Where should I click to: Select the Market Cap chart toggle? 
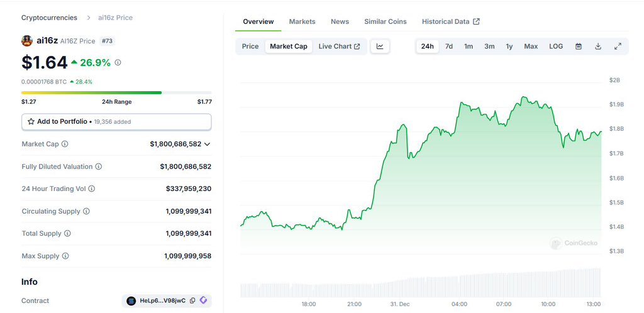coord(288,47)
